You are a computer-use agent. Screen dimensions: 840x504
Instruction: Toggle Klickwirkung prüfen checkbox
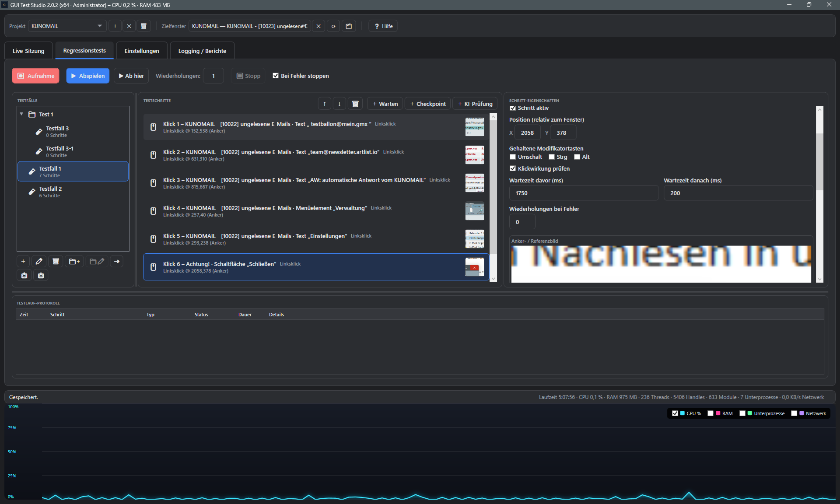513,168
